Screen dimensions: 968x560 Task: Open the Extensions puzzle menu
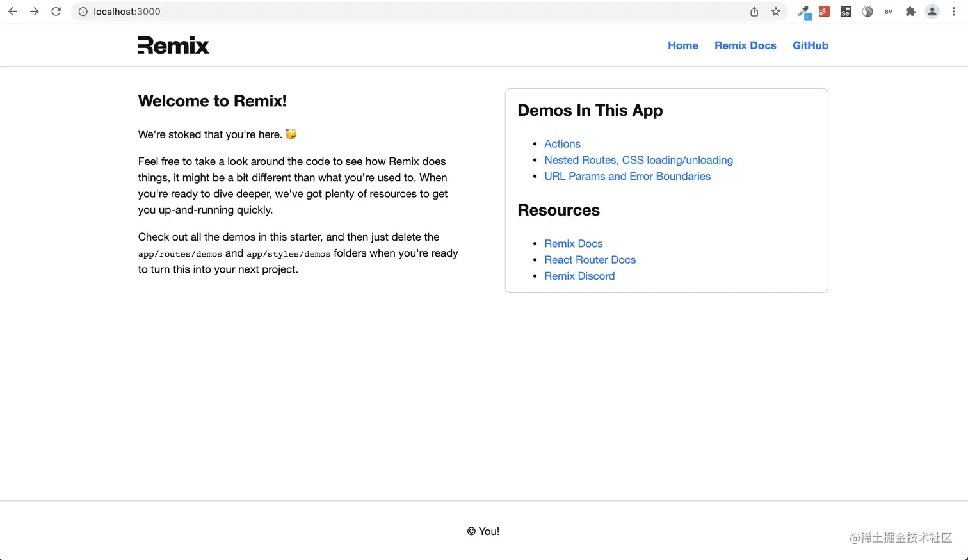(x=910, y=12)
